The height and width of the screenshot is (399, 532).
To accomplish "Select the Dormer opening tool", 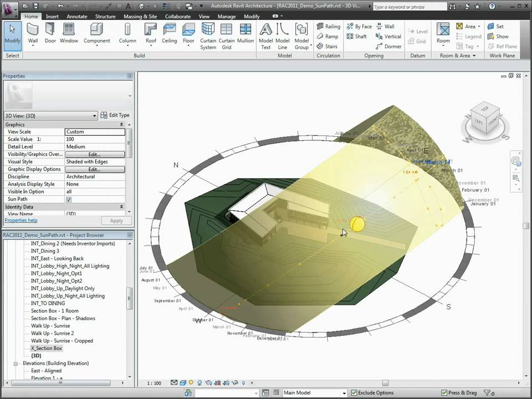I will tap(388, 46).
